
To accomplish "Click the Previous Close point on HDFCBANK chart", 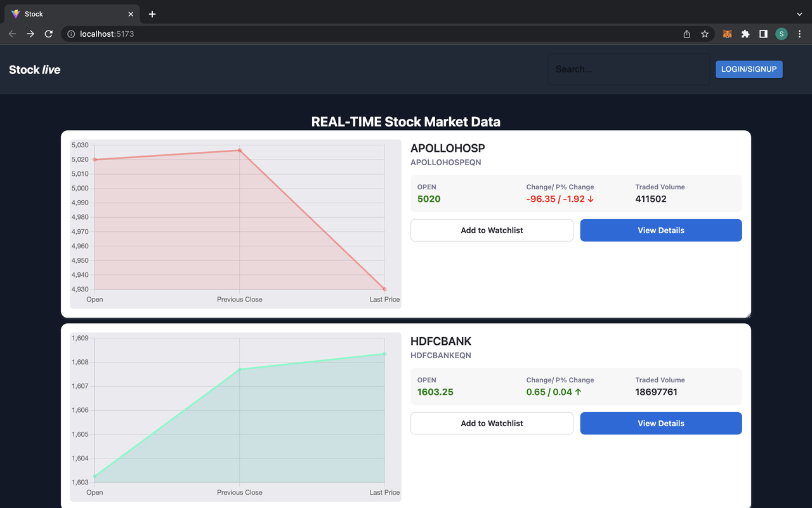I will 240,369.
